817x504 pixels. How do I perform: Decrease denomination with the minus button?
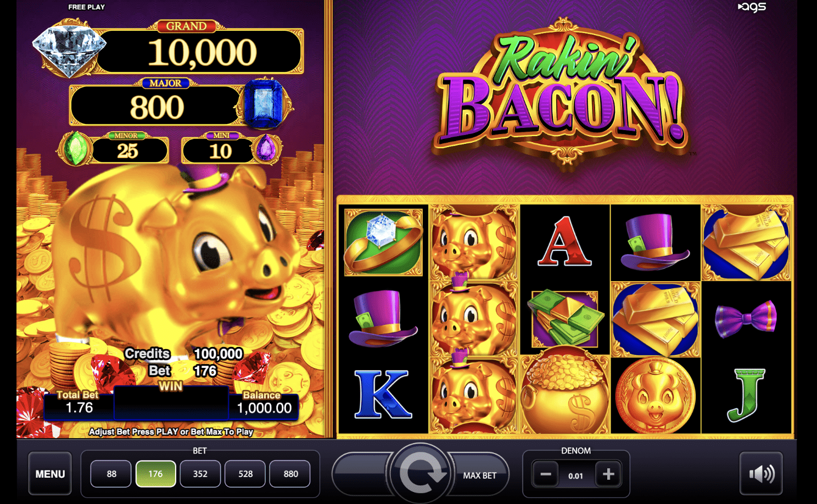click(x=546, y=474)
